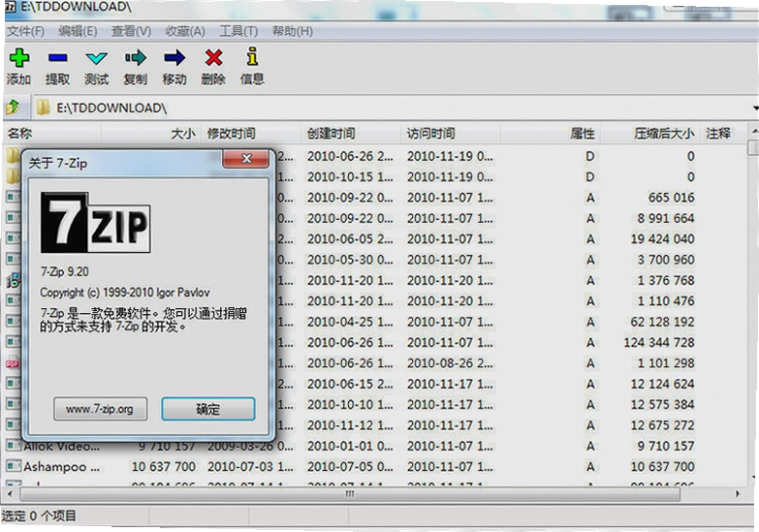
Task: Open the 收藏(A) favorites menu
Action: pos(185,31)
